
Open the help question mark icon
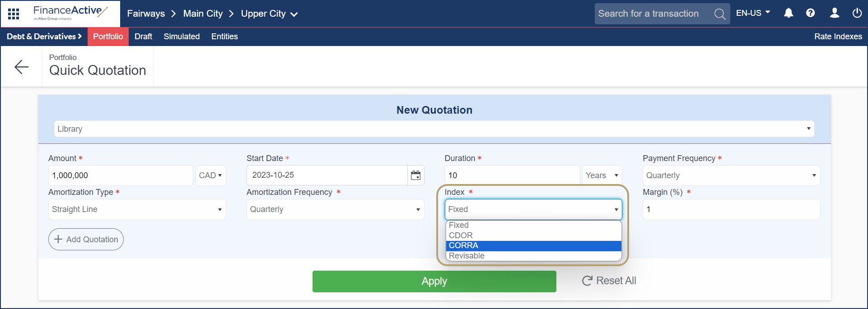[810, 13]
